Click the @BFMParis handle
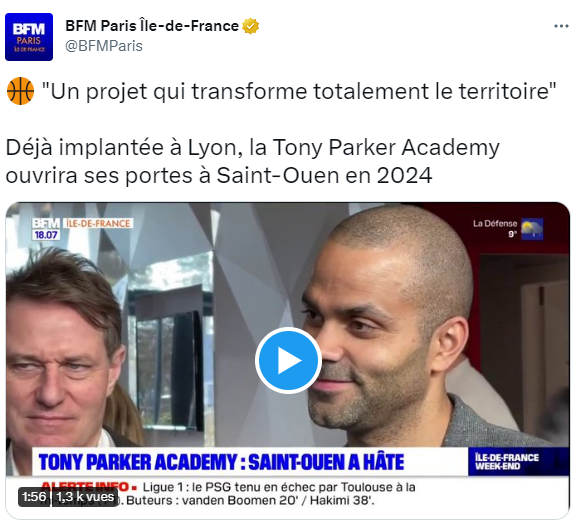 coord(104,46)
